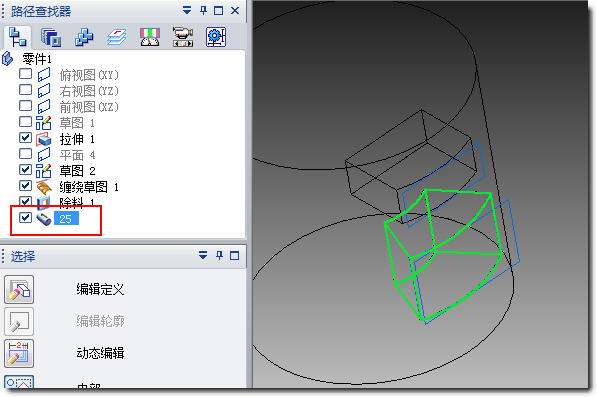Show 平面 4 using its checkbox
Screen dimensions: 597x397
point(26,153)
